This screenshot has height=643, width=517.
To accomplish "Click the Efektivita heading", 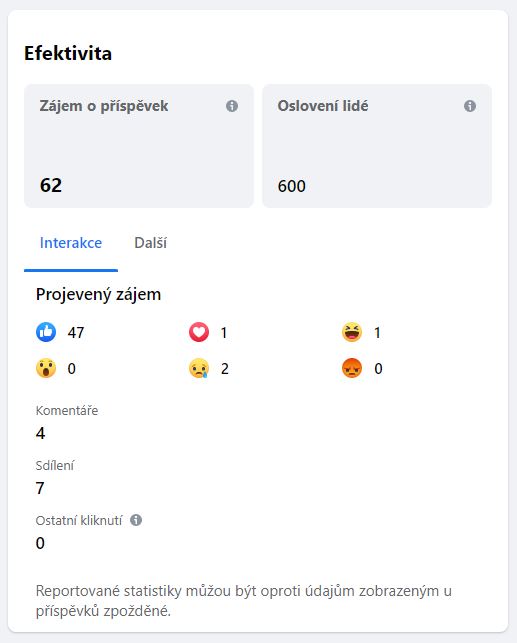I will pyautogui.click(x=68, y=53).
